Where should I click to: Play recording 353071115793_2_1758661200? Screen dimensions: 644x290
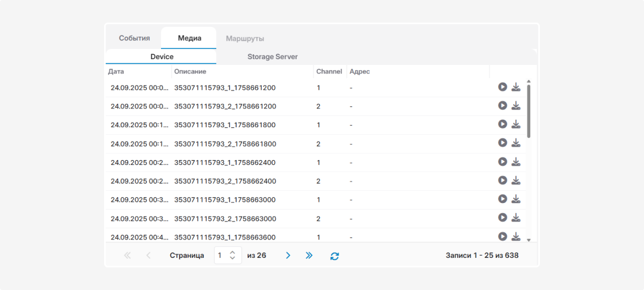tap(502, 106)
